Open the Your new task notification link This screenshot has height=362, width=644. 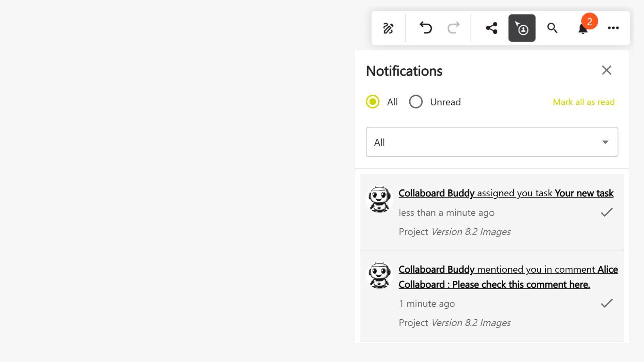[584, 193]
